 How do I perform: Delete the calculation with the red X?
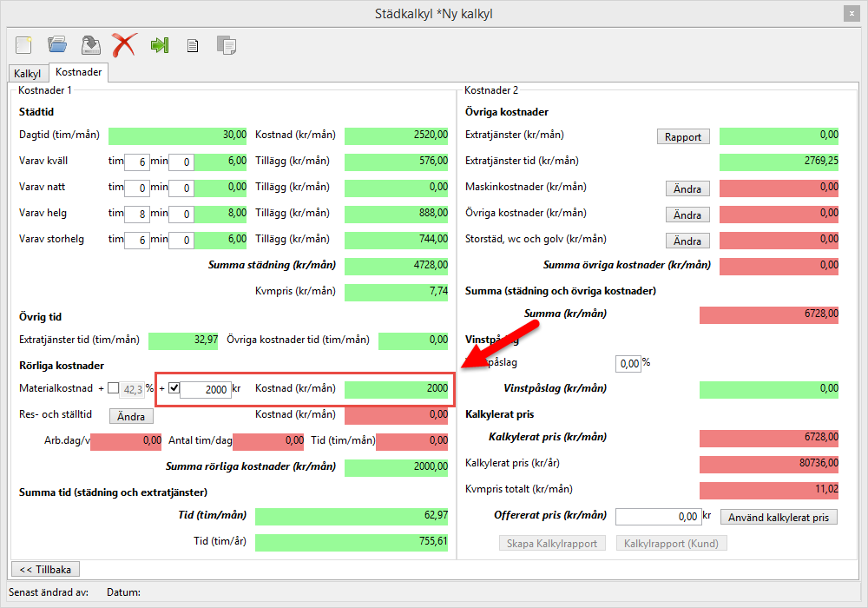tap(124, 45)
